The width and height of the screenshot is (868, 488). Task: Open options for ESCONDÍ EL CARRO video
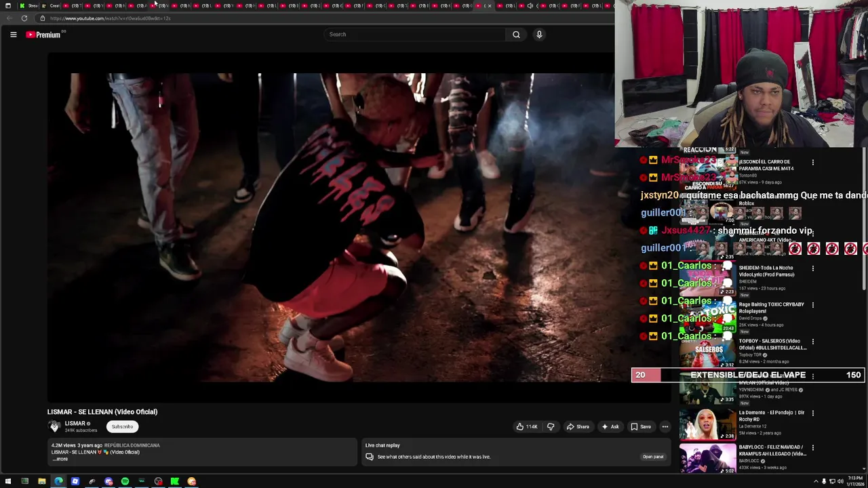tap(812, 162)
